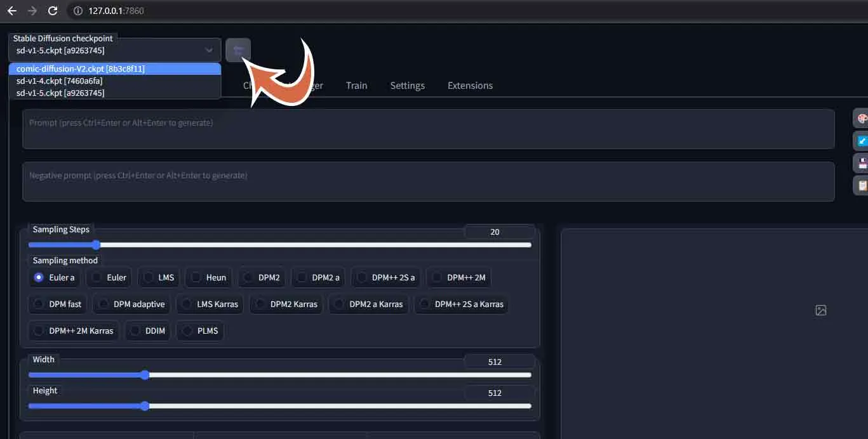Screen dimensions: 868x439
Task: Pick the DPM++ 2M sampler
Action: [458, 277]
